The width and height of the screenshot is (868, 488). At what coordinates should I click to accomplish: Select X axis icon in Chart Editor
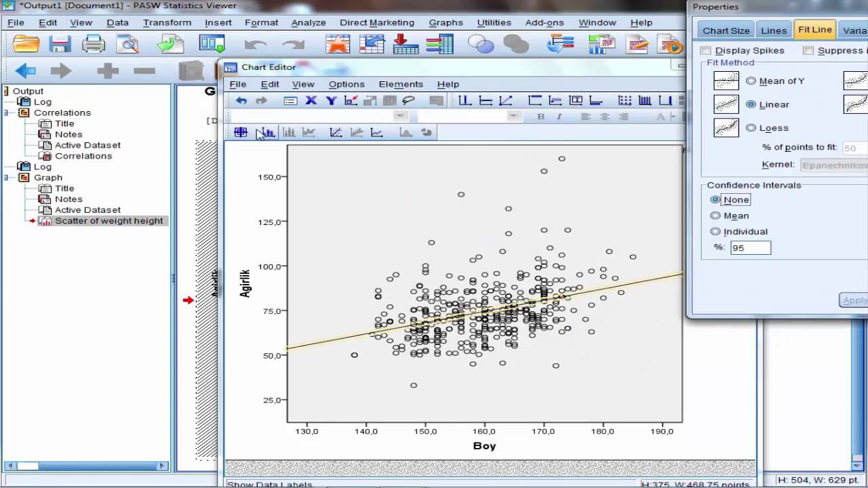pos(311,100)
